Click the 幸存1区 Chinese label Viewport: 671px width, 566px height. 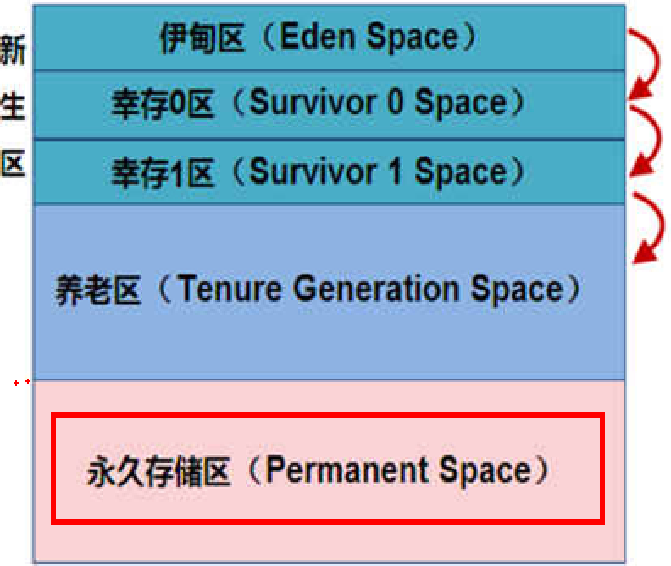[162, 172]
